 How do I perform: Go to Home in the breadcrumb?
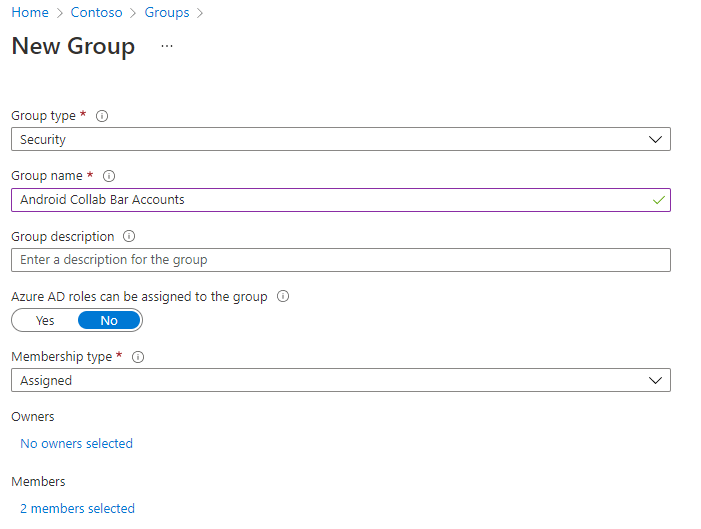tap(30, 13)
